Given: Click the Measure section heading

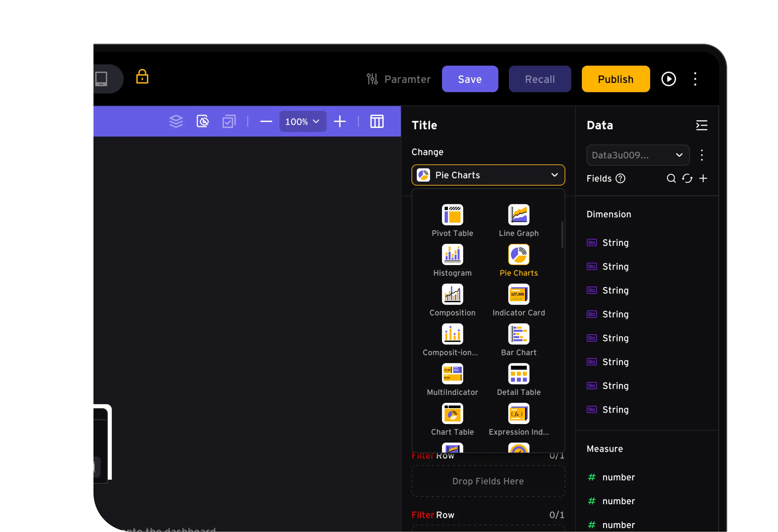Looking at the screenshot, I should (x=605, y=449).
